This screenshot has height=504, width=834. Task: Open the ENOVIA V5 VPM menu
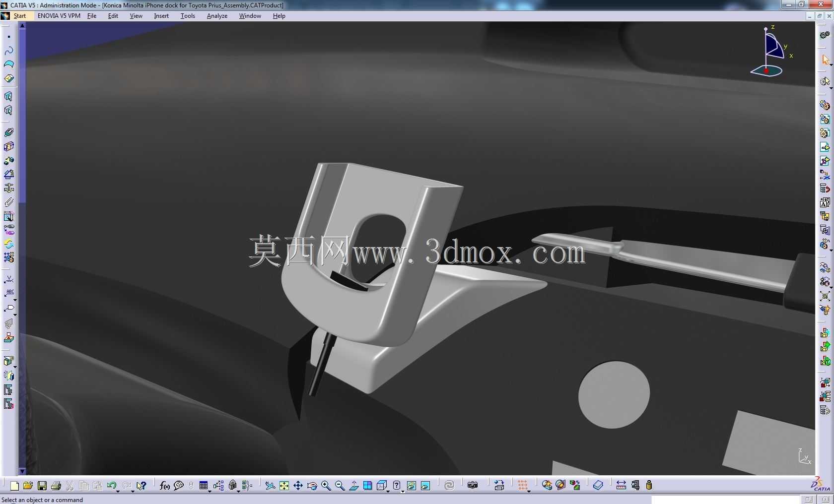(59, 16)
